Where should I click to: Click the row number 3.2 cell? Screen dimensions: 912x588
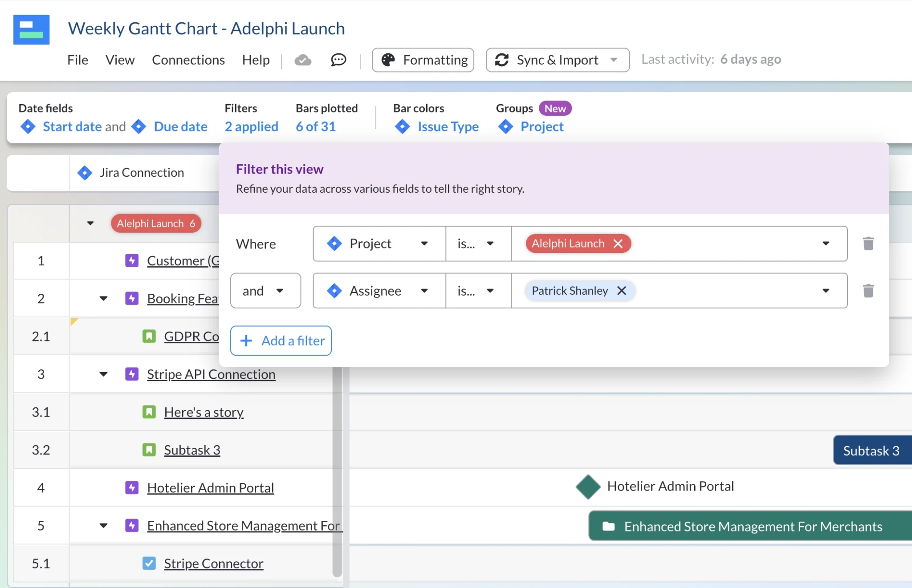pos(41,450)
